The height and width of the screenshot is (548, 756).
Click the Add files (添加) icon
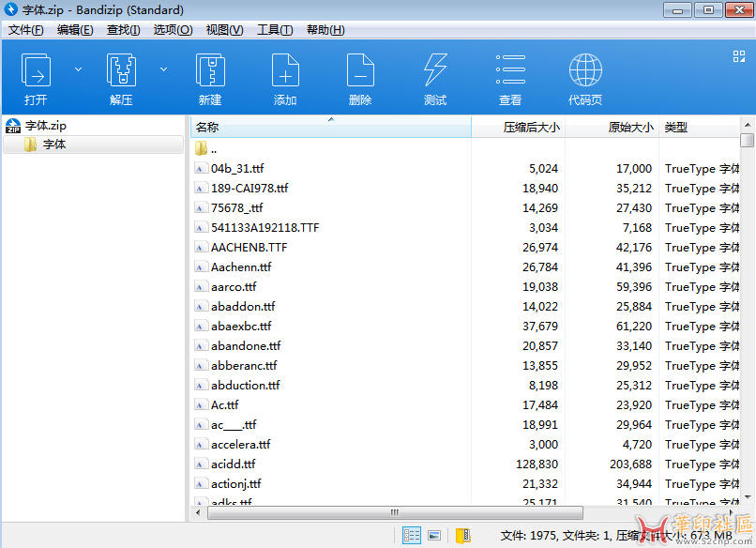point(285,71)
